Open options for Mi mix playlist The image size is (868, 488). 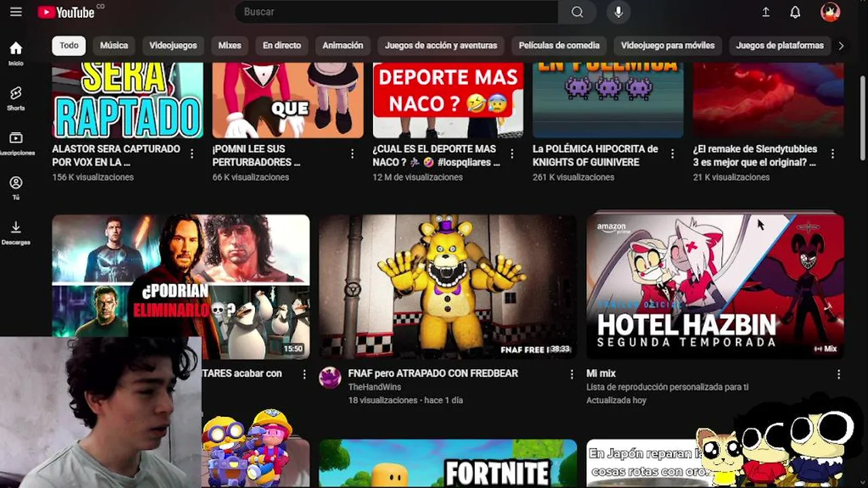click(x=839, y=374)
